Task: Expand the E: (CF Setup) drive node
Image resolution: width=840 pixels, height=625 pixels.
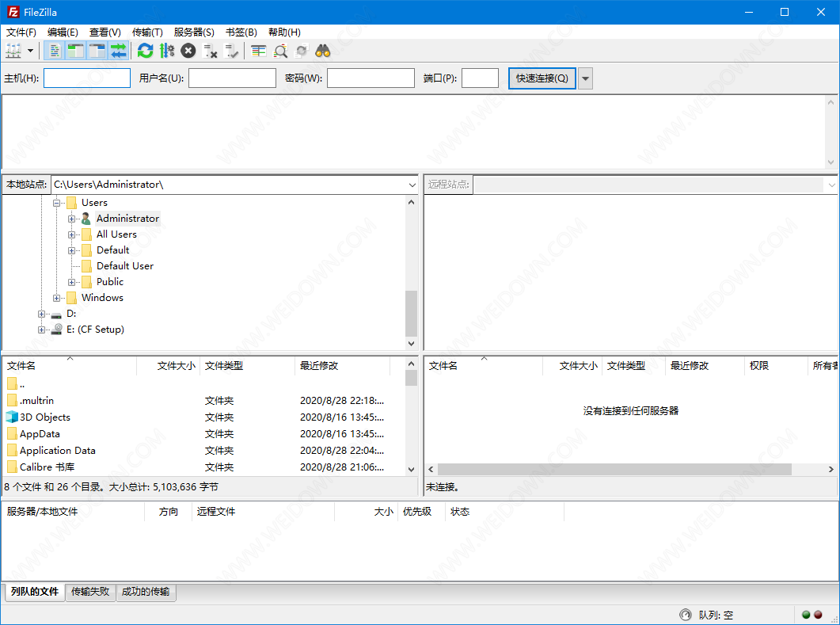Action: coord(41,330)
